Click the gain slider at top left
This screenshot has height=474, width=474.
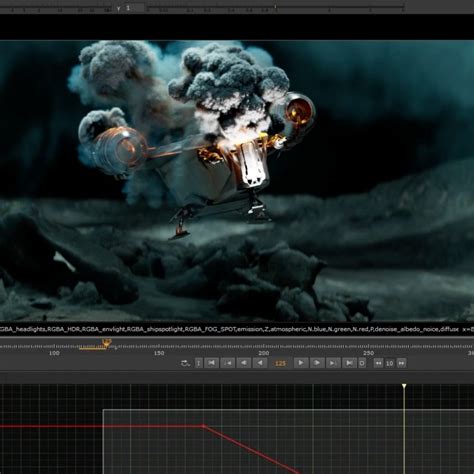click(x=57, y=8)
